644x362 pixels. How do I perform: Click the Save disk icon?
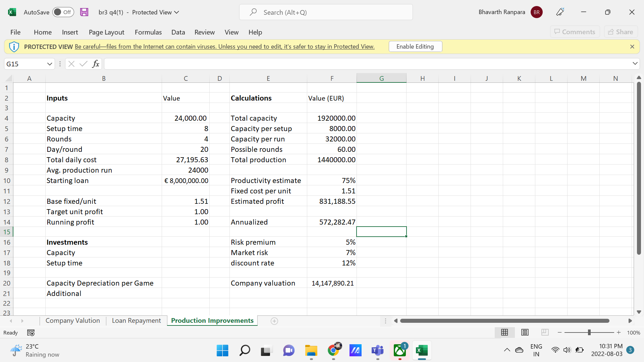[84, 12]
